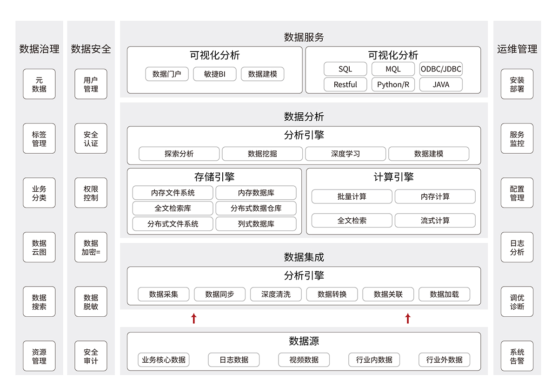Choose the 深度学习 box in 分析引擎
Viewport: 558px width, 392px height.
point(345,154)
